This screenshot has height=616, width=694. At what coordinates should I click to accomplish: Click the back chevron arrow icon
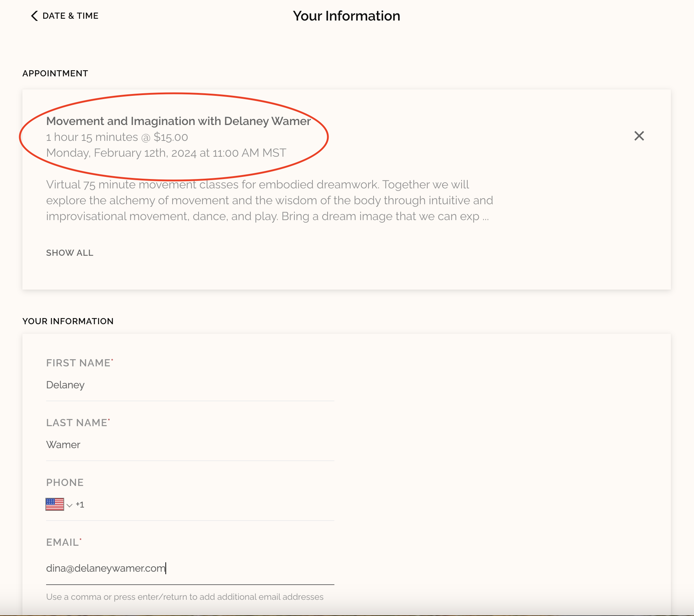point(34,16)
